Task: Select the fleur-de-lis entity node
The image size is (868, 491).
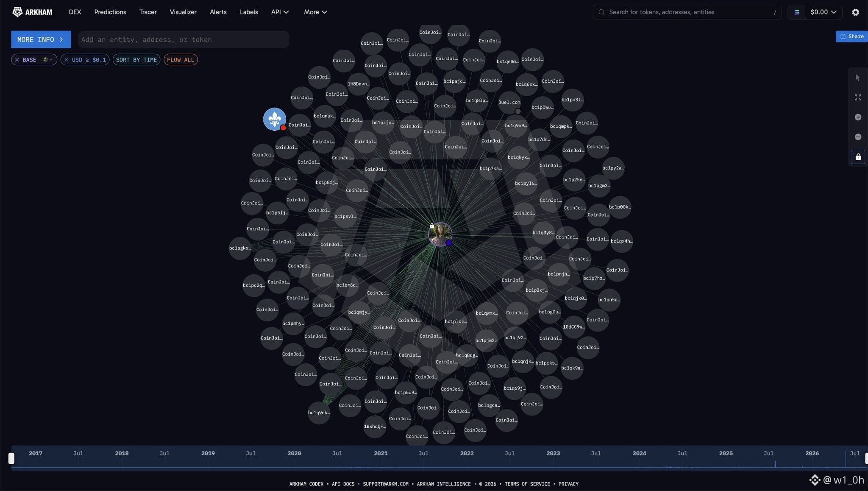Action: 274,119
